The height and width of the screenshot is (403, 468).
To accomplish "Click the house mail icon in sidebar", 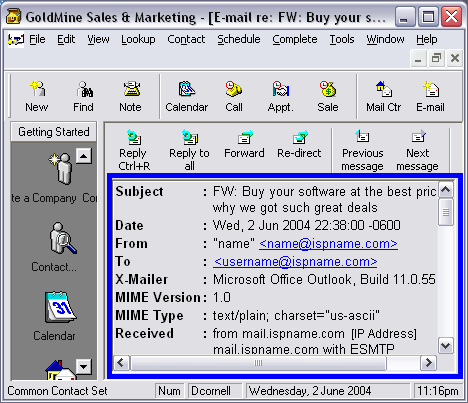I will coord(60,370).
